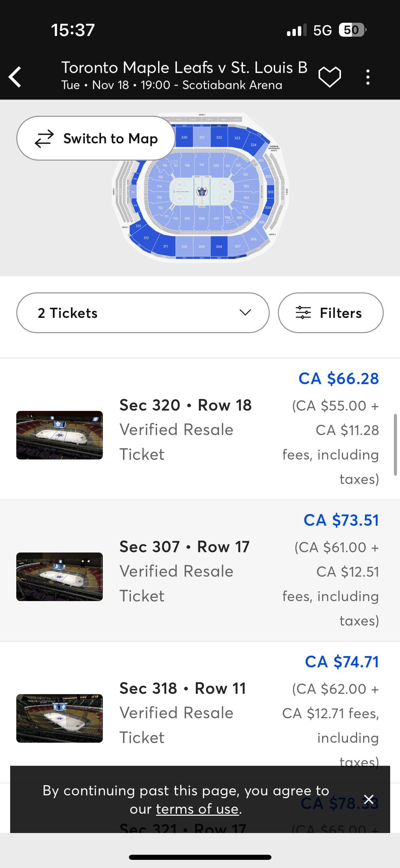Image resolution: width=400 pixels, height=868 pixels.
Task: Open the terms of use link
Action: click(197, 809)
